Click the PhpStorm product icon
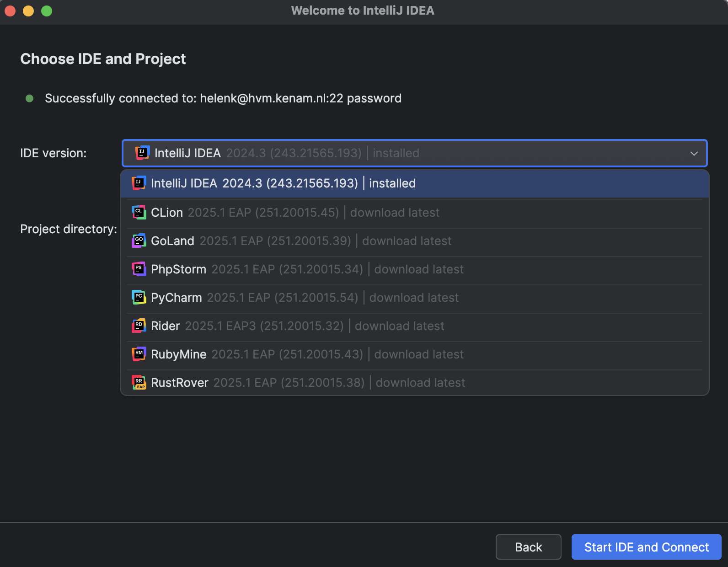 coord(139,269)
